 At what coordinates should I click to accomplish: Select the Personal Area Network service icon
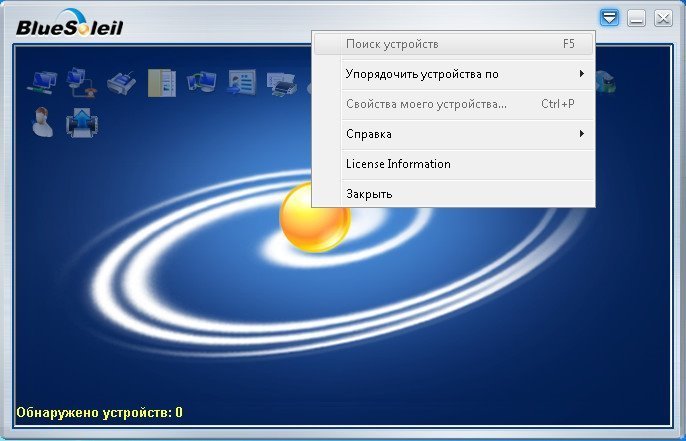pyautogui.click(x=42, y=82)
